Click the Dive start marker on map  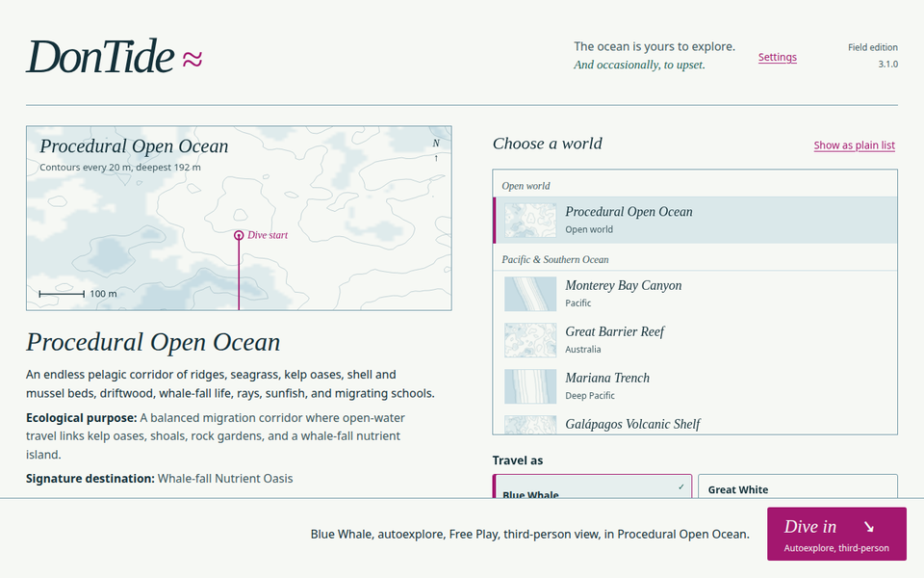pos(239,235)
